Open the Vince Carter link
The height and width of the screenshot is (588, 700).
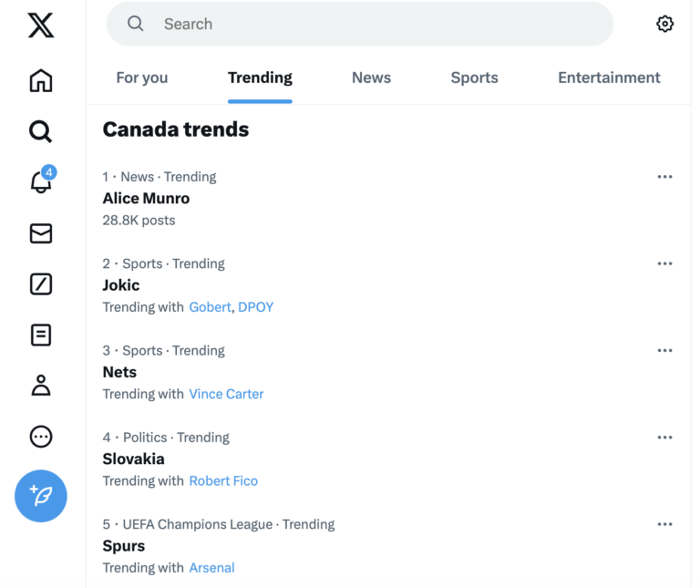click(x=226, y=394)
